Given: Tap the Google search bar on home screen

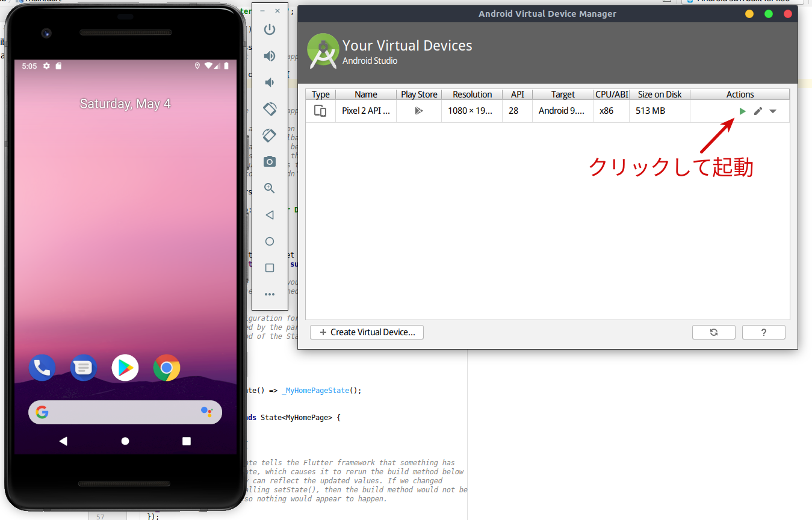Looking at the screenshot, I should [125, 412].
